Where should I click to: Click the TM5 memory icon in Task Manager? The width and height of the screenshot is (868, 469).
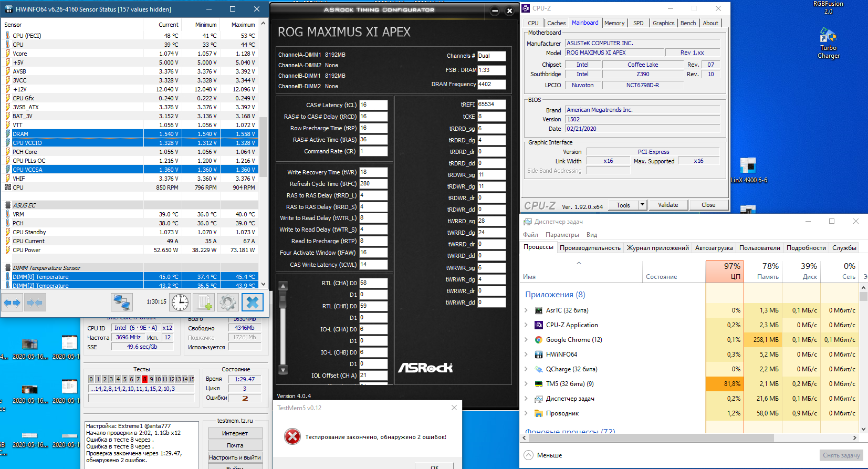point(538,384)
